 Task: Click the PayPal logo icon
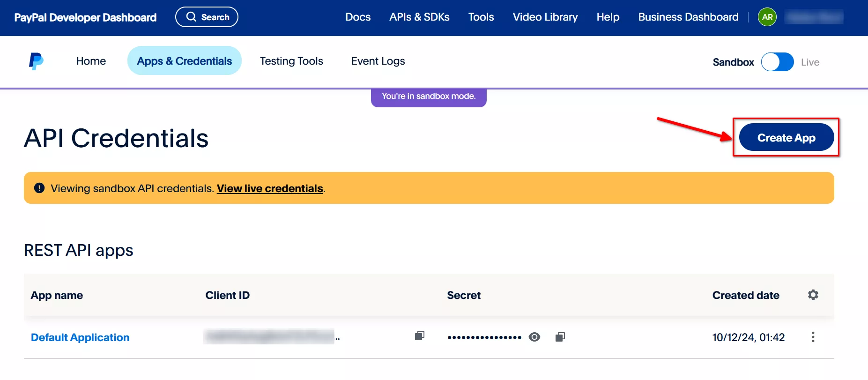(36, 61)
